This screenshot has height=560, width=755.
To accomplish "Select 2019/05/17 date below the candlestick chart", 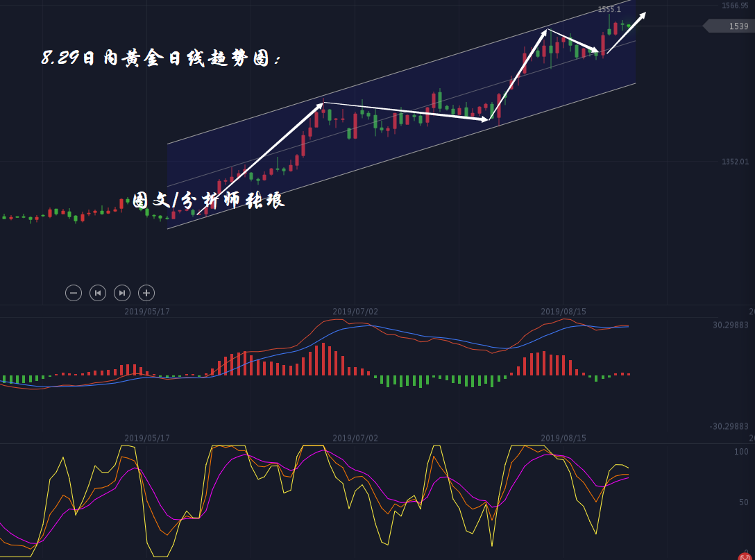I will (147, 312).
